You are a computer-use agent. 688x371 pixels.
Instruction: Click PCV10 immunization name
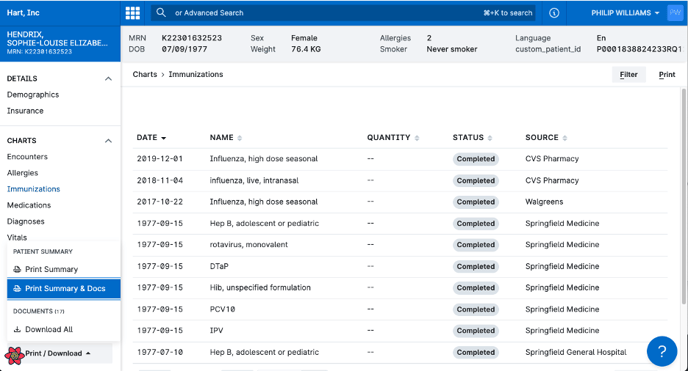pos(222,309)
